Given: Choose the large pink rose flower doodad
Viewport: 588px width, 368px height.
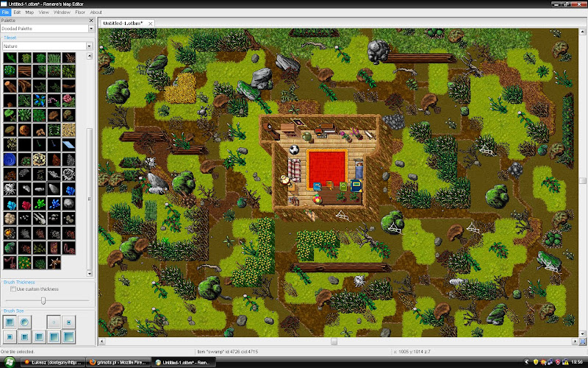Looking at the screenshot, I should [x=68, y=100].
